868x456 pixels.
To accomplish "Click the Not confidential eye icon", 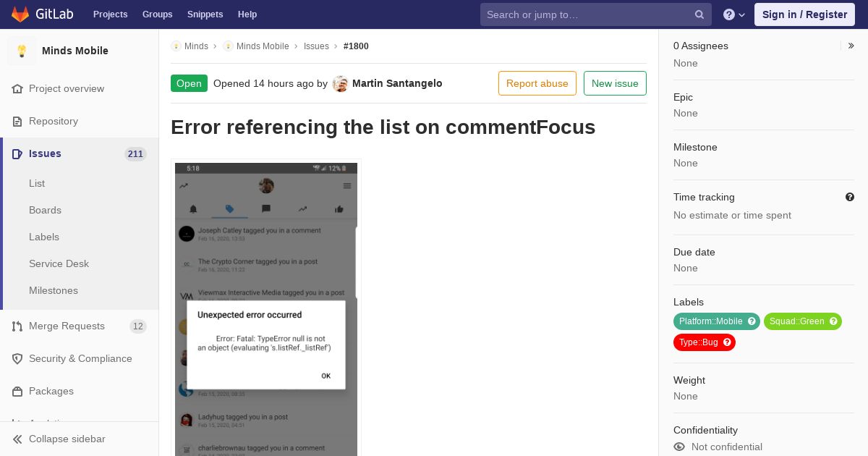I will coord(679,447).
